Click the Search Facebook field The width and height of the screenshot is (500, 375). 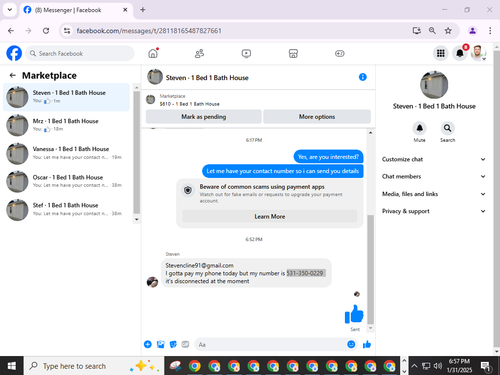(80, 53)
